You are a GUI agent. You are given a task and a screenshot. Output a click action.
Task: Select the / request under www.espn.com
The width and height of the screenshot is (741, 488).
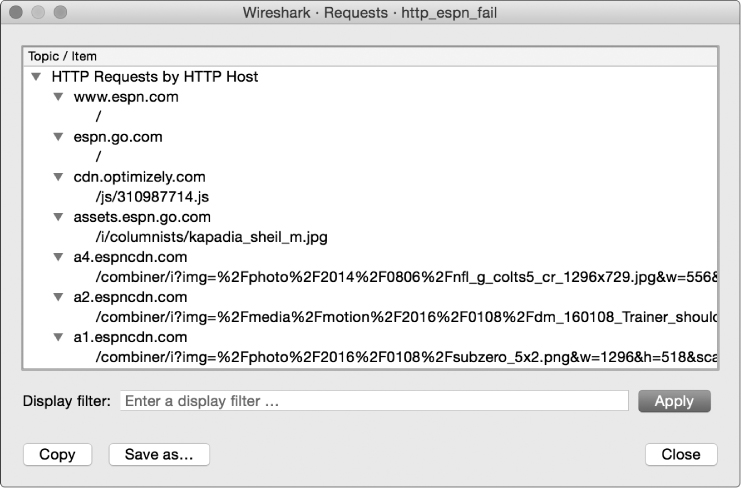pos(370,117)
